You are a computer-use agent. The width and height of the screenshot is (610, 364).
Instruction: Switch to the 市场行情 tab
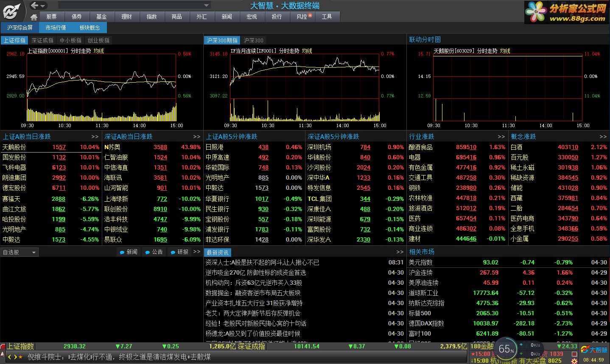(x=56, y=28)
